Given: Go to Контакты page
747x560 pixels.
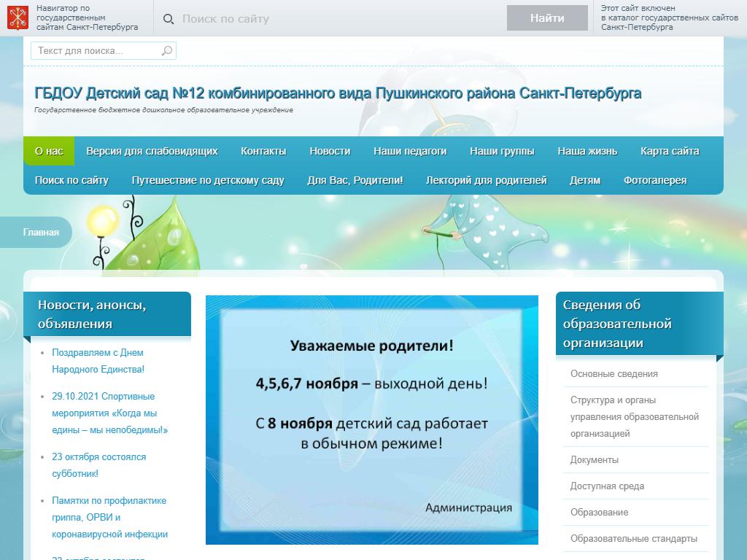Looking at the screenshot, I should coord(263,151).
